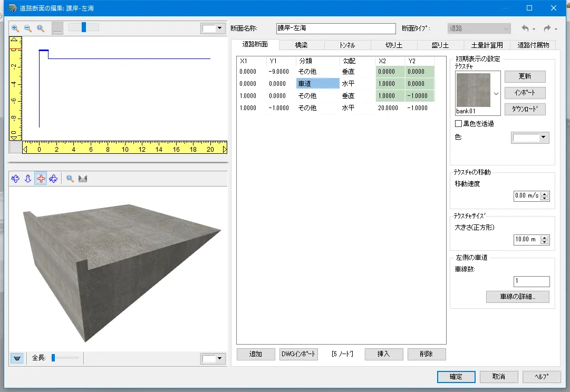Viewport: 570px width, 392px height.
Task: Expand the bank01 texture dropdown
Action: [495, 94]
